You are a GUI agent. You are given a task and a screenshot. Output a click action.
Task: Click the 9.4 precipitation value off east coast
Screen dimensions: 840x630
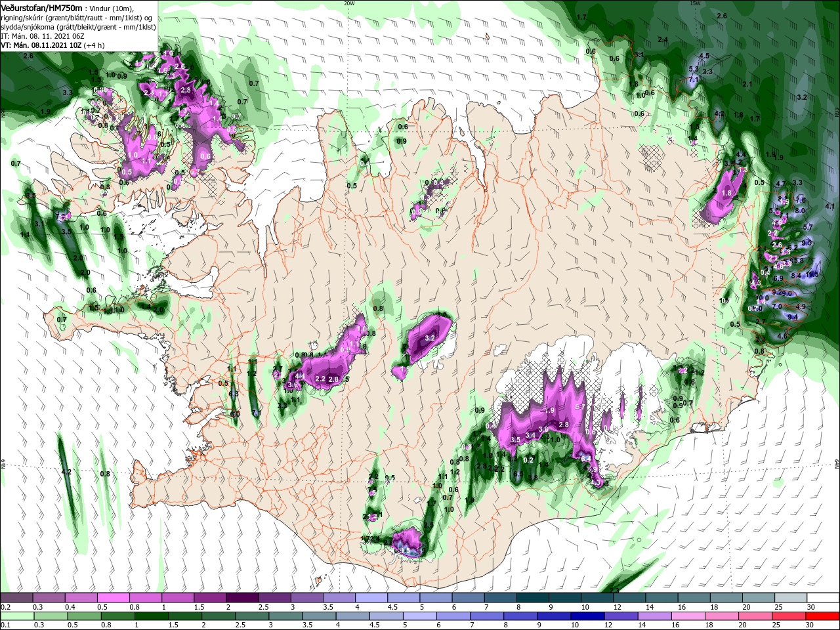(793, 317)
